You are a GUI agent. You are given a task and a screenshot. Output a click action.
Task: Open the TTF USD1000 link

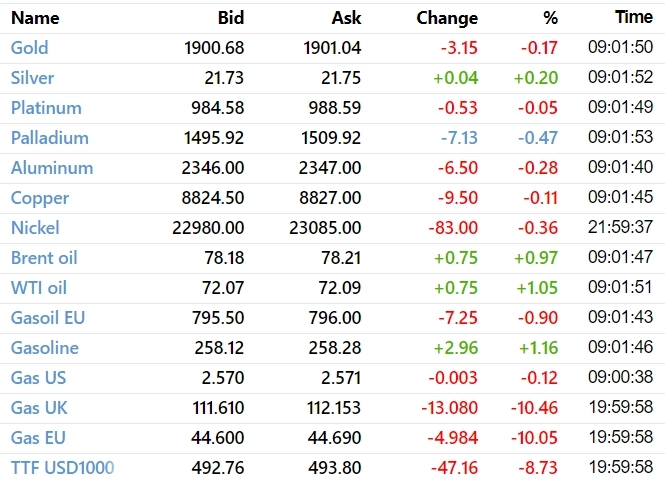62,468
